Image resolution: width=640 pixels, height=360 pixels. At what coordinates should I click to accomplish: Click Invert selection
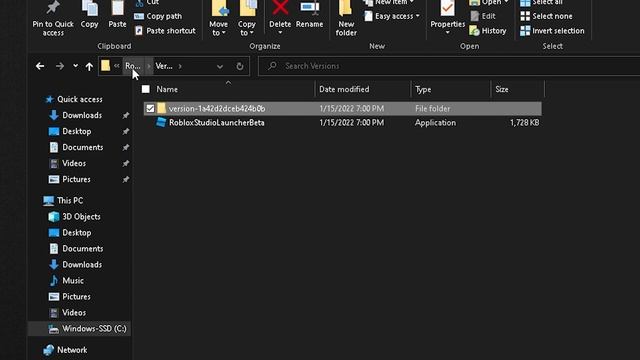[x=552, y=31]
